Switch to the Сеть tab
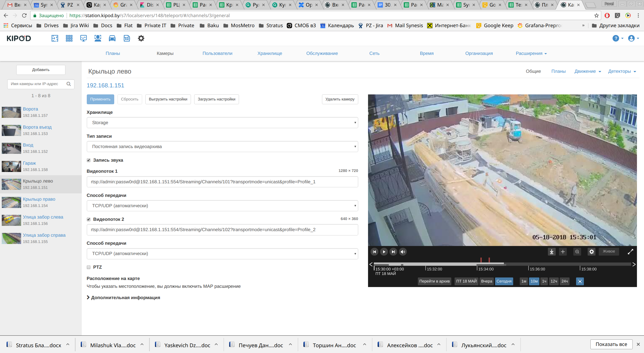This screenshot has height=353, width=644. 374,53
